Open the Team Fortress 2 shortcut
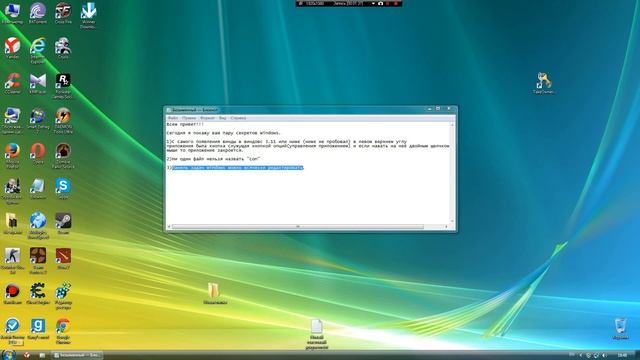 [38, 260]
